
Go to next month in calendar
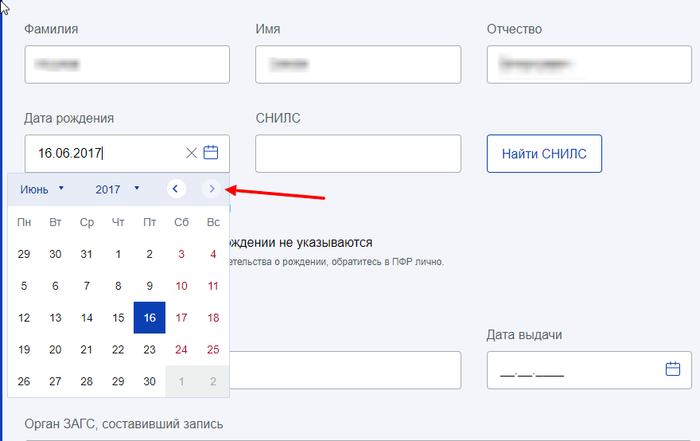point(211,188)
